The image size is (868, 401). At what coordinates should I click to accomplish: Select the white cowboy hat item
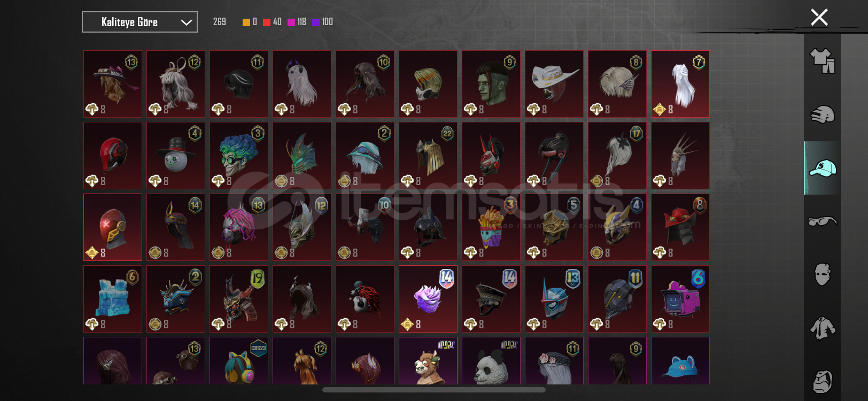pos(554,84)
